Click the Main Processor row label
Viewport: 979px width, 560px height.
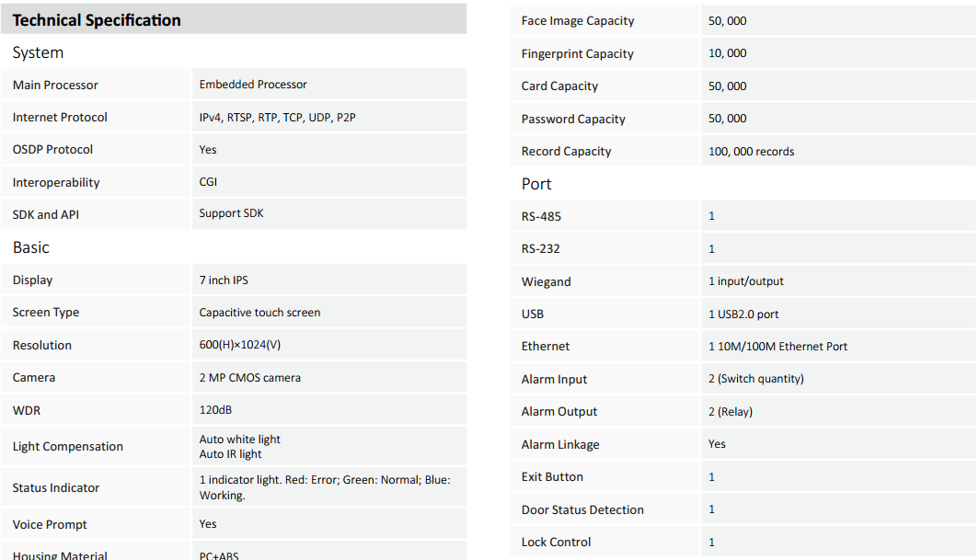click(x=55, y=85)
